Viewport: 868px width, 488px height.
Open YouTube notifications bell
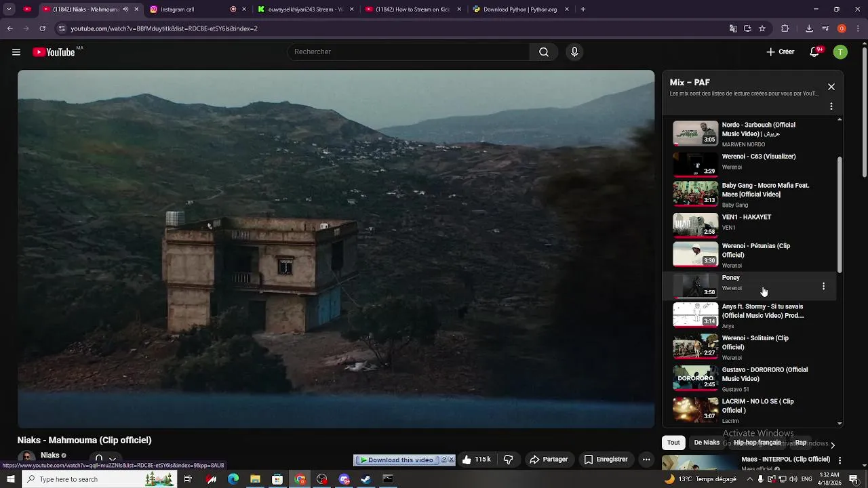815,52
